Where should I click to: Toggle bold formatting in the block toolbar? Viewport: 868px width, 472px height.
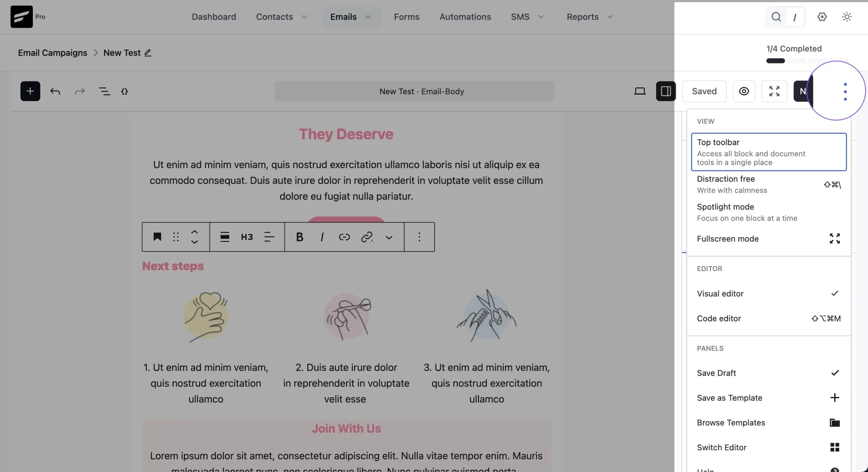click(299, 237)
